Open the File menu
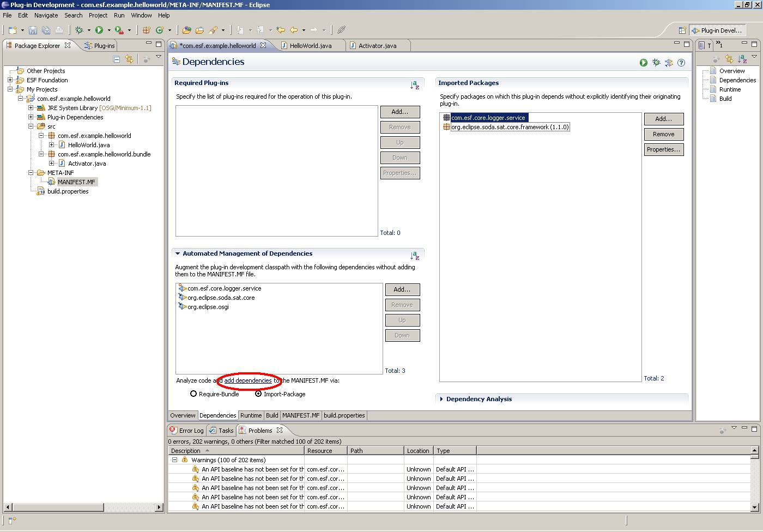Image resolution: width=763 pixels, height=532 pixels. pyautogui.click(x=7, y=15)
